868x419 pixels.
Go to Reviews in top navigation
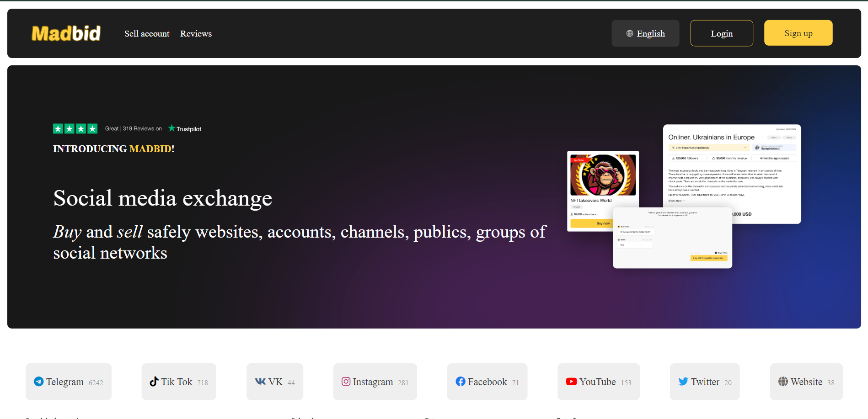(x=196, y=34)
